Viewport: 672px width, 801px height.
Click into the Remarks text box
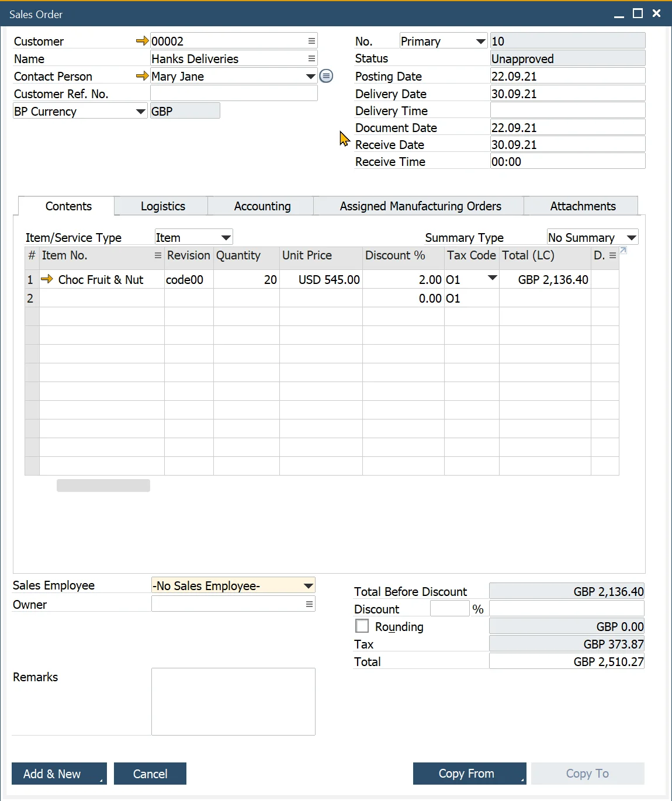pos(233,701)
